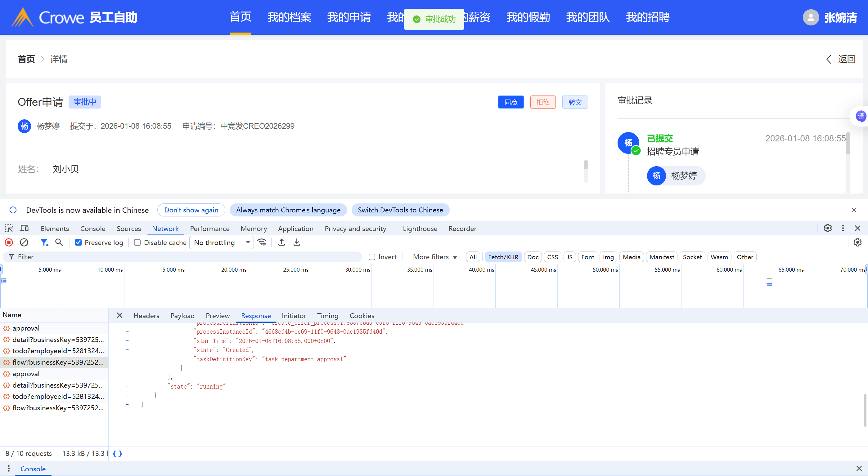Toggle the device toolbar icon
This screenshot has width=868, height=476.
point(24,228)
